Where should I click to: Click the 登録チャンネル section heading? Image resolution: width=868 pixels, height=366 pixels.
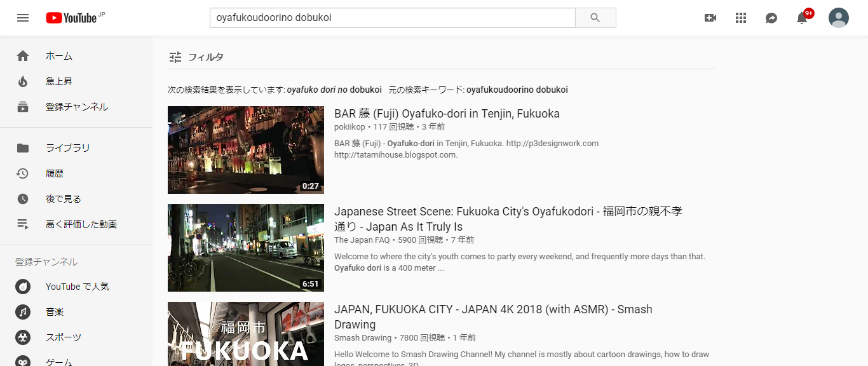pos(46,262)
